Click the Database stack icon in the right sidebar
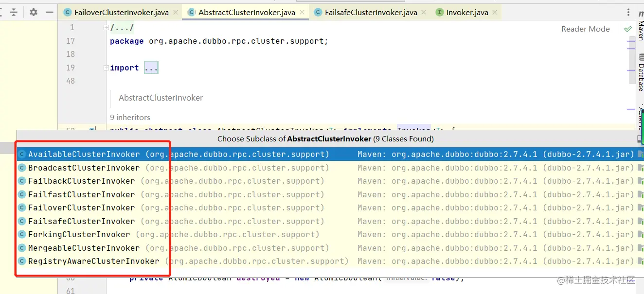Image resolution: width=644 pixels, height=294 pixels. [x=641, y=57]
